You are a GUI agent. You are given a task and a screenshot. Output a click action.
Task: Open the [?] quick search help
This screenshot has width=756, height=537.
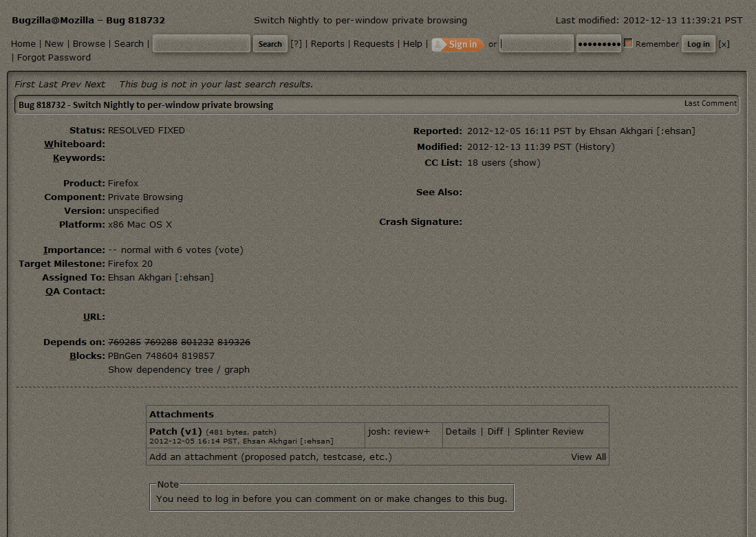[x=296, y=43]
